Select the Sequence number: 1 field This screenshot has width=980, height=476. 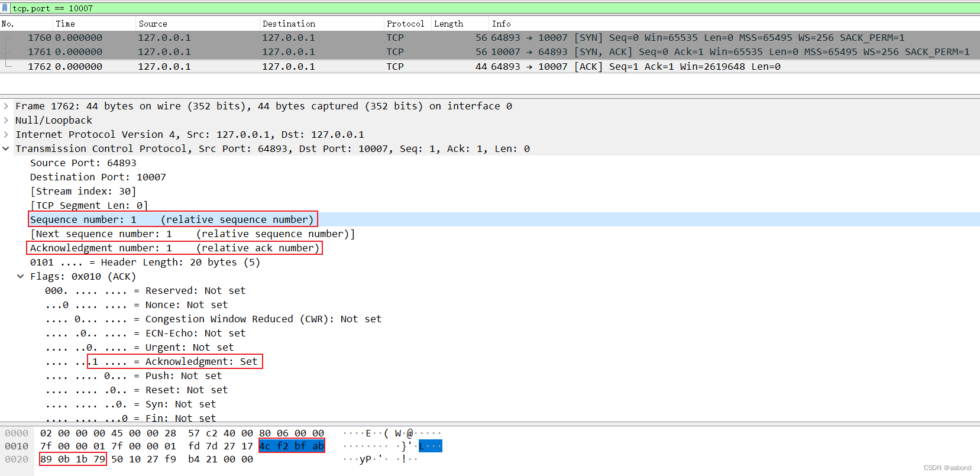tap(172, 220)
